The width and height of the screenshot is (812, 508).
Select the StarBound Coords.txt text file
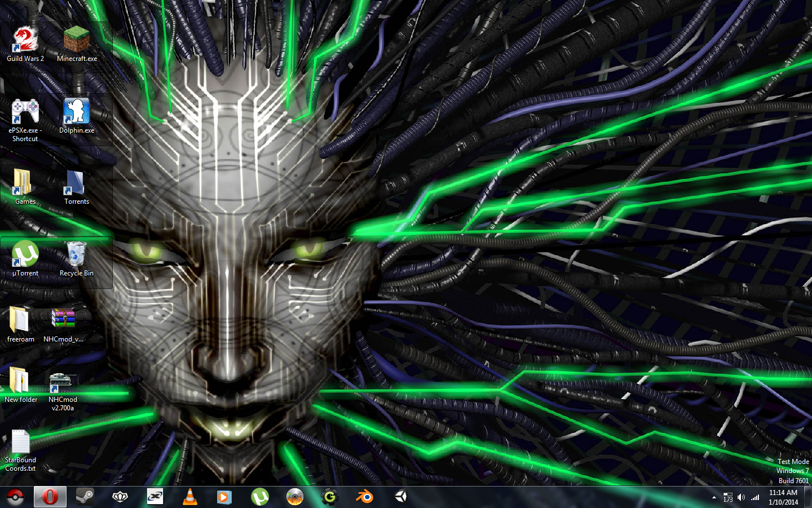coord(20,443)
